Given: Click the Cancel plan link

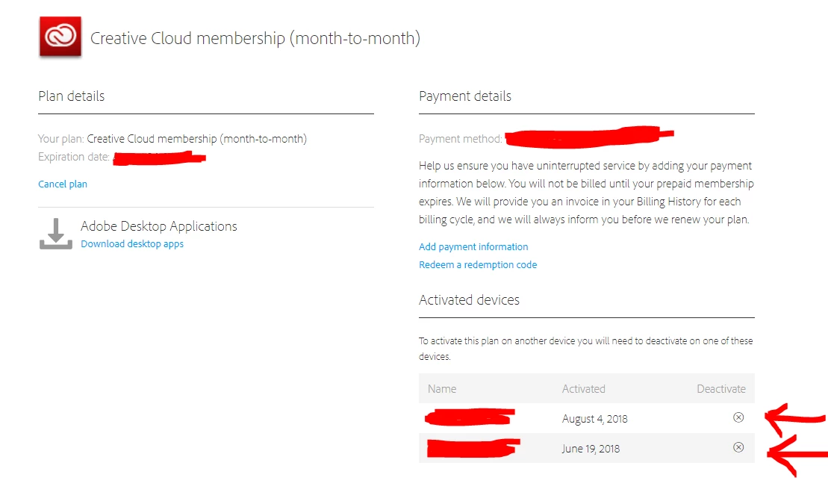Looking at the screenshot, I should (63, 184).
